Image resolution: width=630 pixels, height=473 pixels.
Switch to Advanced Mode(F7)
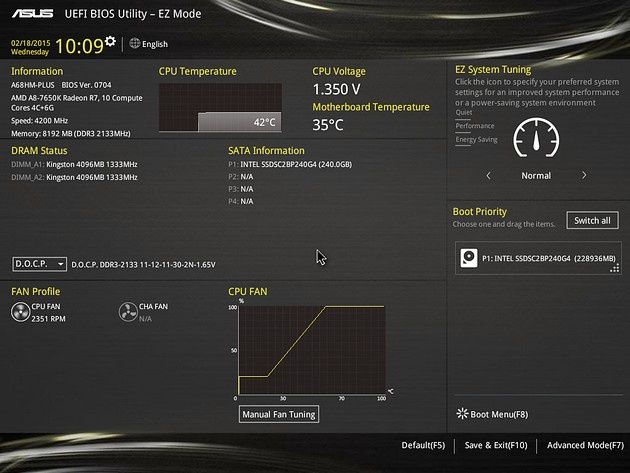coord(585,445)
